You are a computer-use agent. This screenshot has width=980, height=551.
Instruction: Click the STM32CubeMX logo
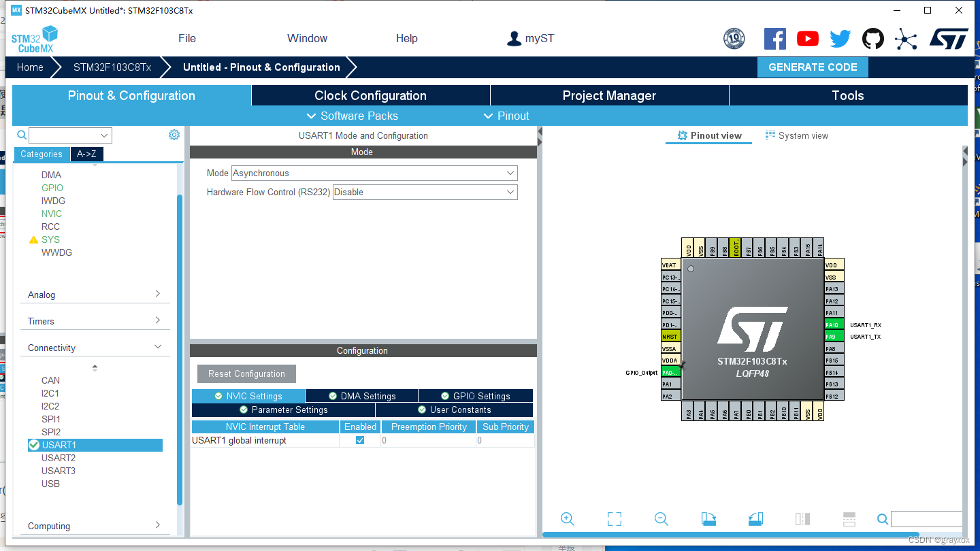click(34, 39)
